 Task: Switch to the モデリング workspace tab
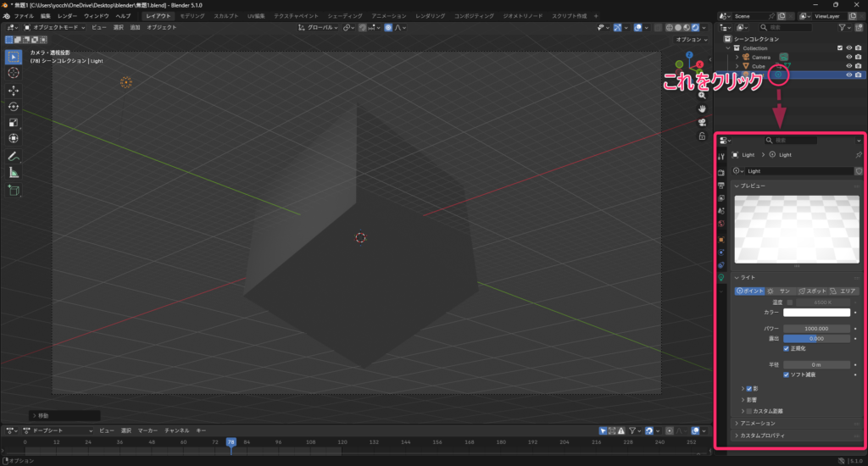pyautogui.click(x=192, y=16)
